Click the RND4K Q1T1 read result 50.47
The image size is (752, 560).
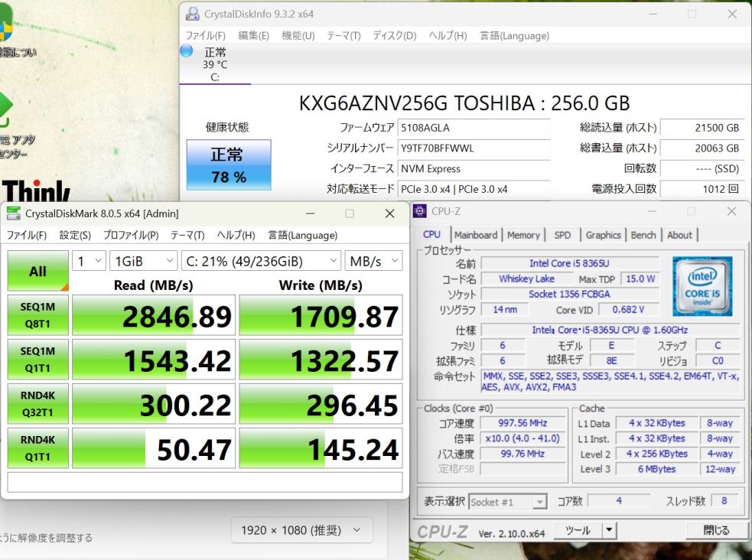click(154, 448)
